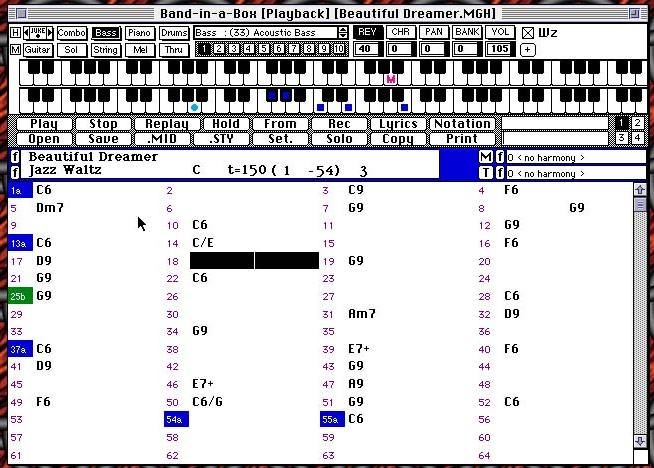Click the Solo button

(x=339, y=139)
